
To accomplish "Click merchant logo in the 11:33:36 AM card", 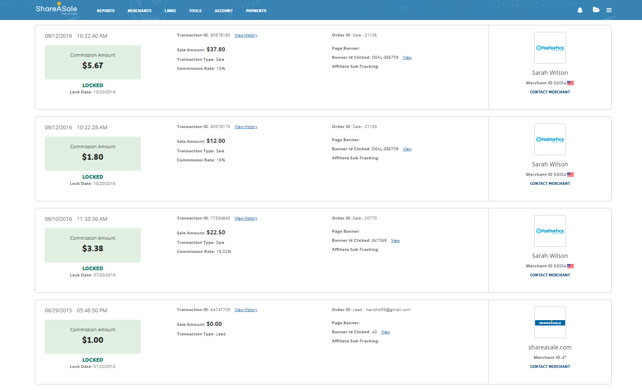I will tap(550, 231).
